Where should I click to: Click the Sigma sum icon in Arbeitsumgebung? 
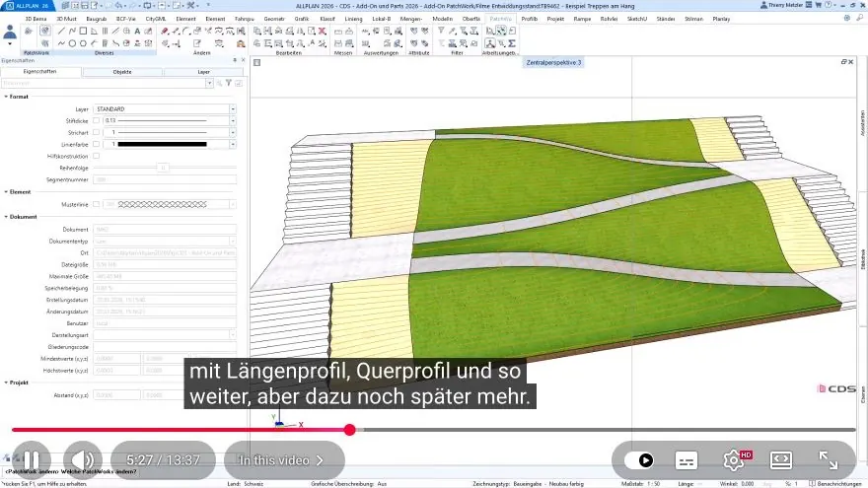[512, 43]
